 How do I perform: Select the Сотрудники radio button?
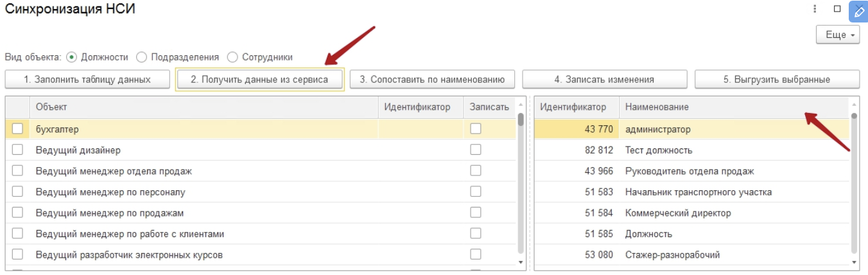coord(232,57)
